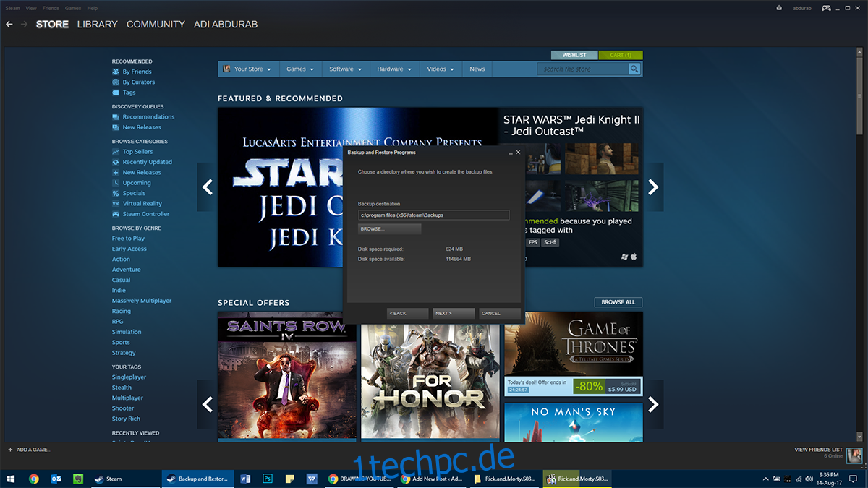Go back with the Steam back arrow

[9, 25]
